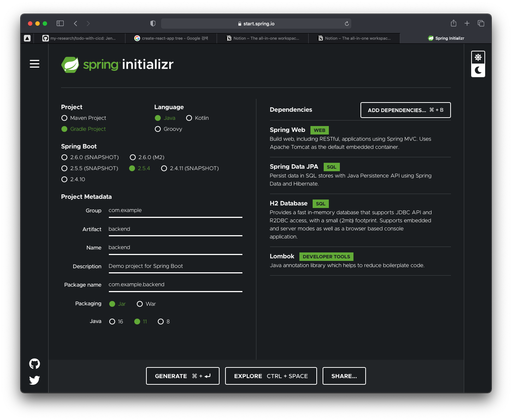Open the hamburger menu

coord(35,64)
